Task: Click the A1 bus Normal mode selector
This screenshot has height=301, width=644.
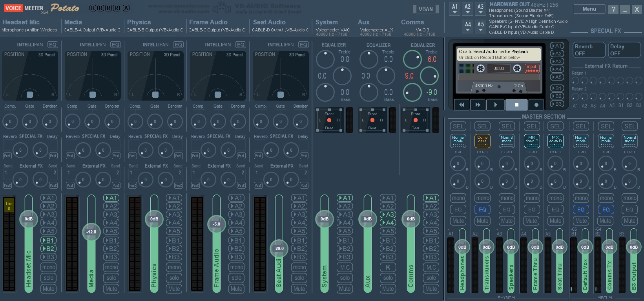Action: (458, 141)
